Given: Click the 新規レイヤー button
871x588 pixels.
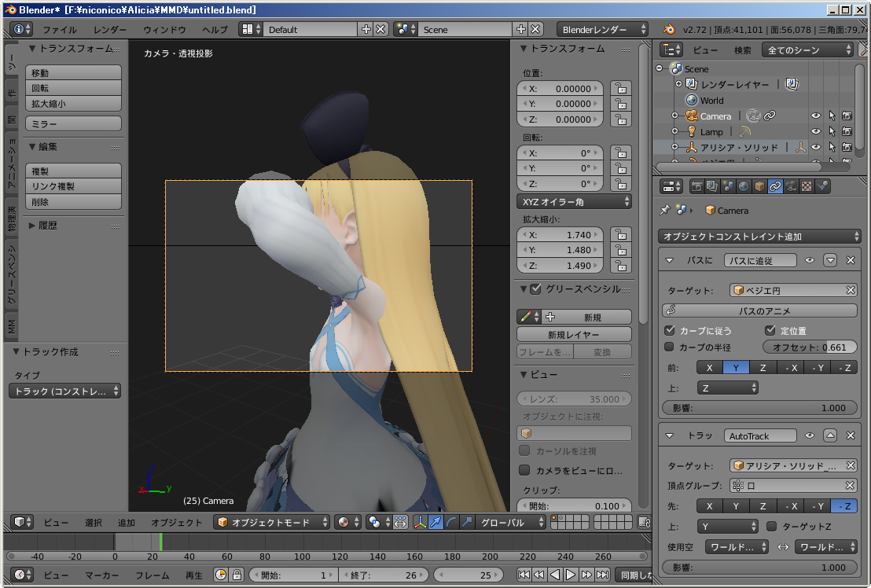Looking at the screenshot, I should tap(574, 334).
